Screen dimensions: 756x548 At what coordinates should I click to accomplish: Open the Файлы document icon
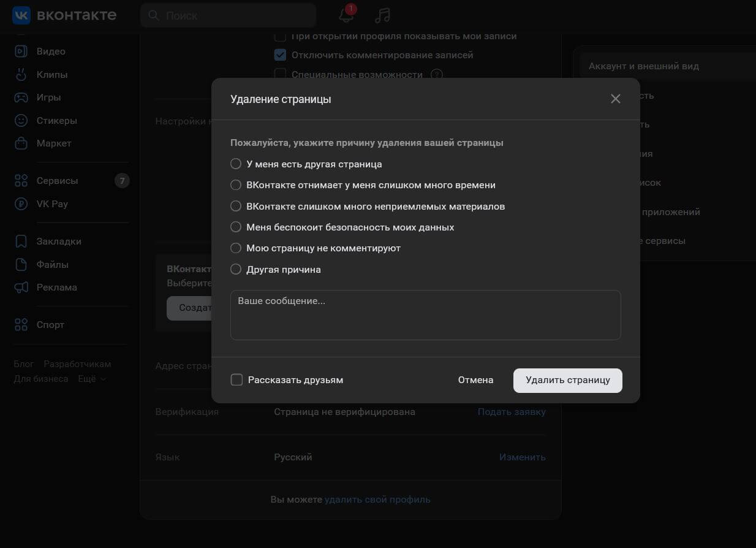21,265
